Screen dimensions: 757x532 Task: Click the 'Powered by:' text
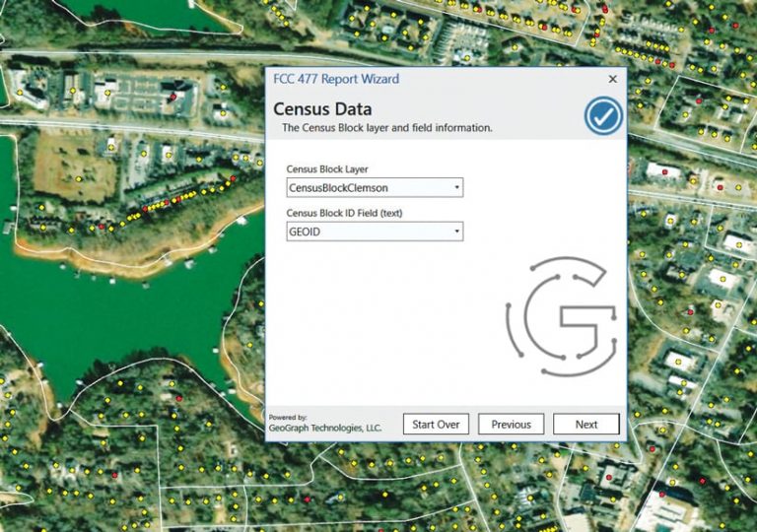pos(288,417)
